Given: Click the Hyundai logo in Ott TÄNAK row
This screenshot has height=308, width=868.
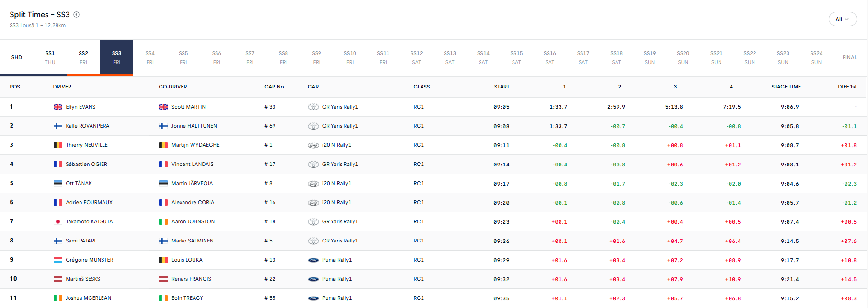Looking at the screenshot, I should [x=313, y=184].
